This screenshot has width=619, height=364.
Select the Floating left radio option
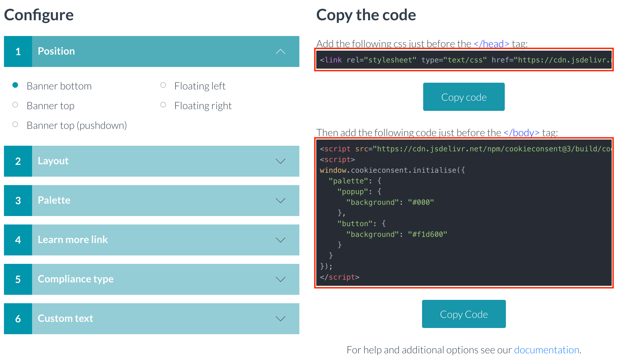coord(163,85)
